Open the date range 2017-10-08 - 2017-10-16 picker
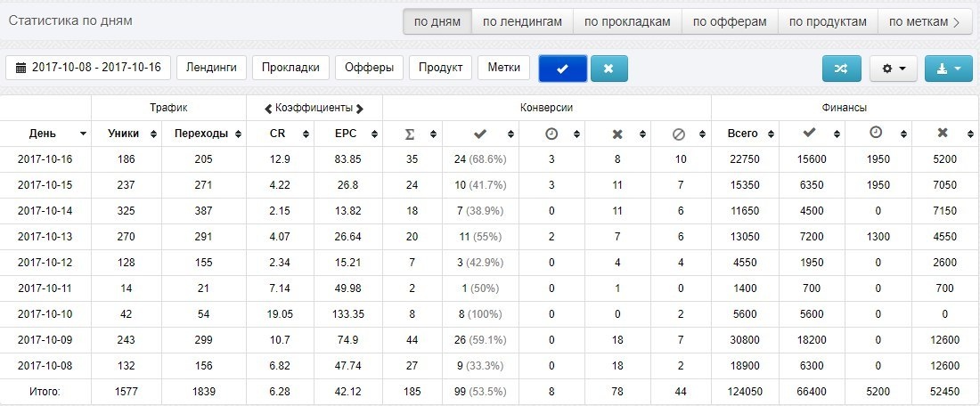The width and height of the screenshot is (980, 406). click(x=88, y=68)
